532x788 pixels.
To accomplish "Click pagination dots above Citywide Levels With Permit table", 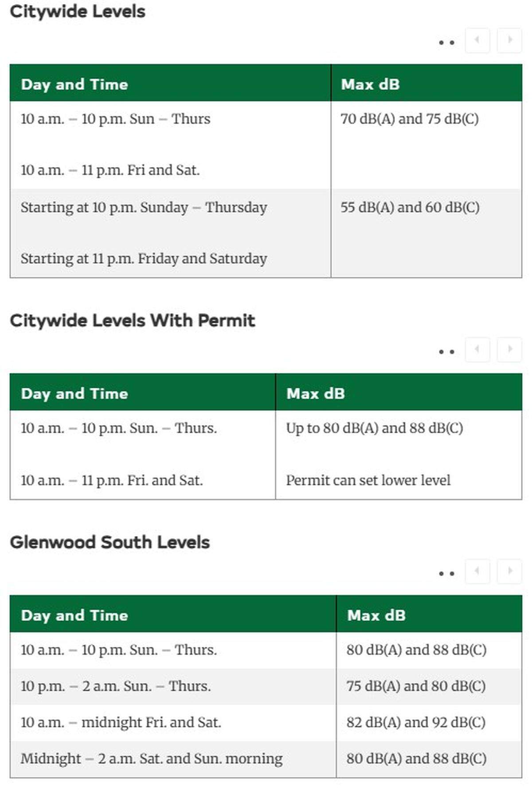I will click(446, 352).
